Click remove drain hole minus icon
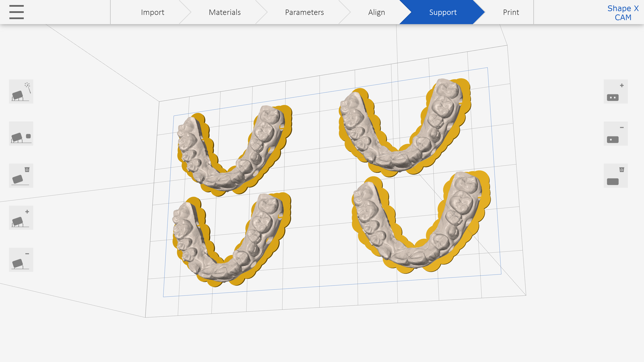This screenshot has height=362, width=644. click(615, 134)
